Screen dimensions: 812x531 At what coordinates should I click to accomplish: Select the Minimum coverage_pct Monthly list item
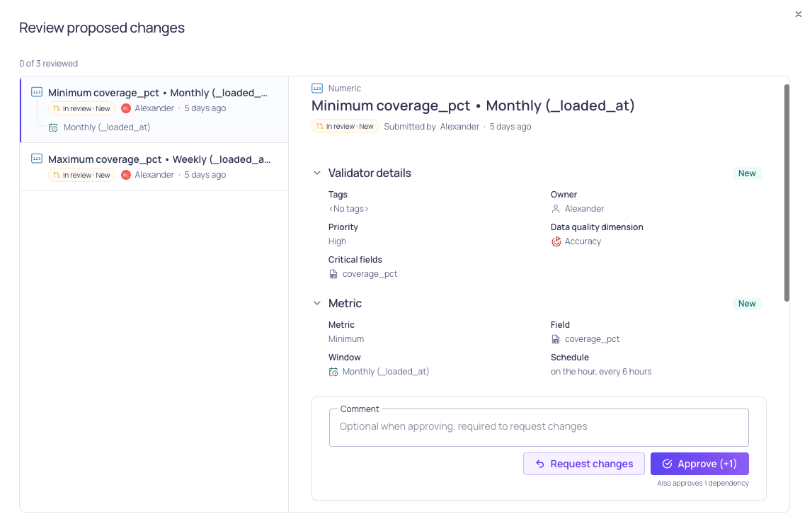click(x=154, y=109)
